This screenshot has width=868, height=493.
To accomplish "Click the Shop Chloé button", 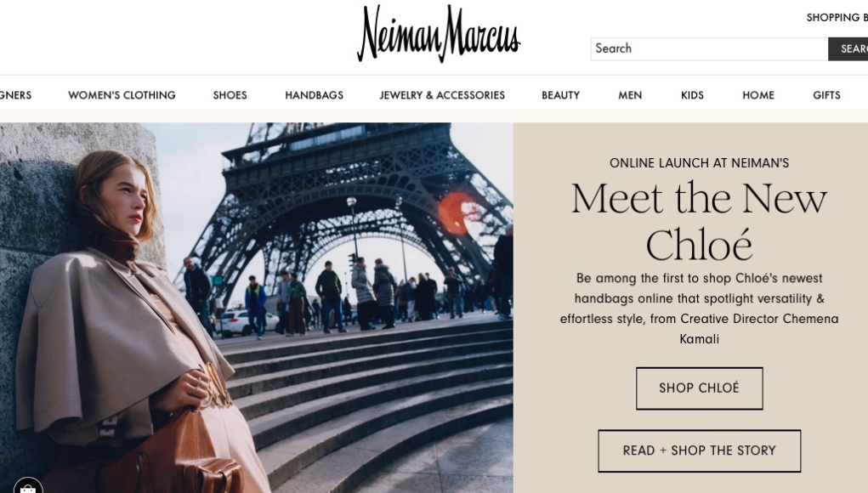I will pyautogui.click(x=699, y=388).
